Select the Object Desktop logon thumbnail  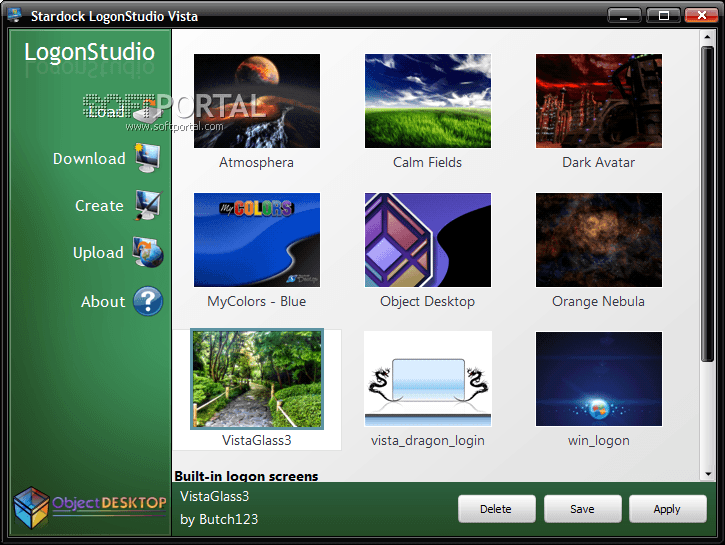(x=428, y=240)
